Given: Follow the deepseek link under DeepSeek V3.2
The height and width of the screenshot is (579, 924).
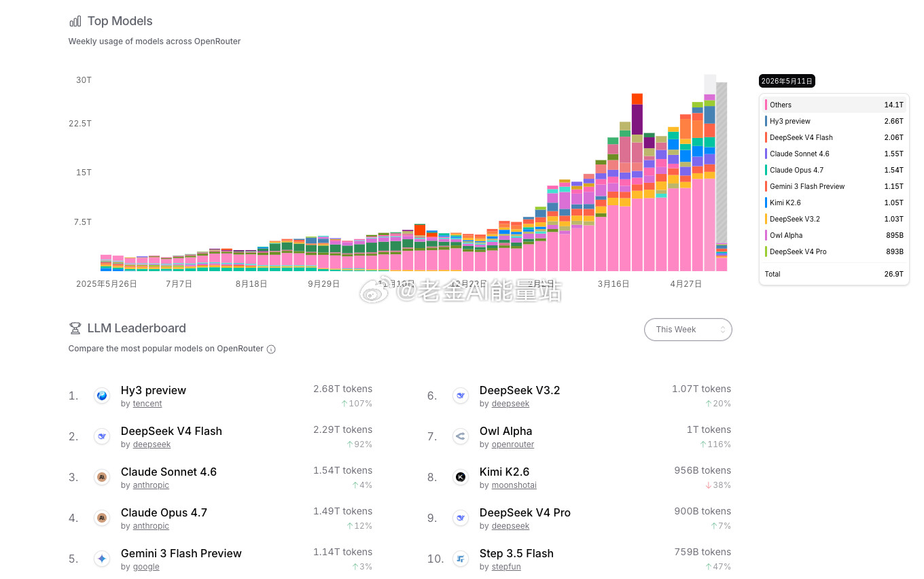Looking at the screenshot, I should [510, 404].
